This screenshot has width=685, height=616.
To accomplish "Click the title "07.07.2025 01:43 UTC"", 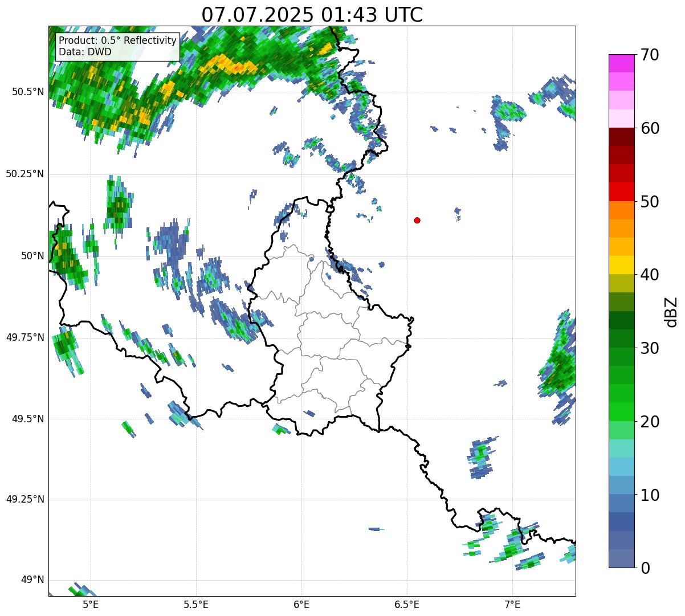I will pyautogui.click(x=312, y=14).
